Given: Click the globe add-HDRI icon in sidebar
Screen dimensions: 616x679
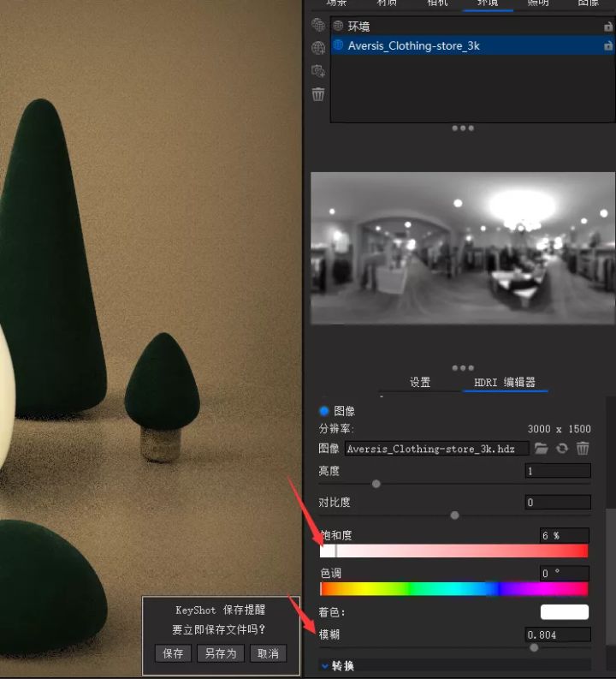Looking at the screenshot, I should coord(318,48).
